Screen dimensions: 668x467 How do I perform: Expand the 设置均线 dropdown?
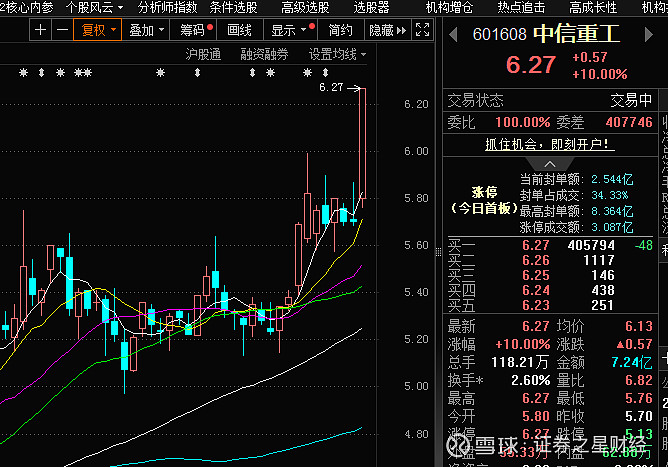point(338,54)
